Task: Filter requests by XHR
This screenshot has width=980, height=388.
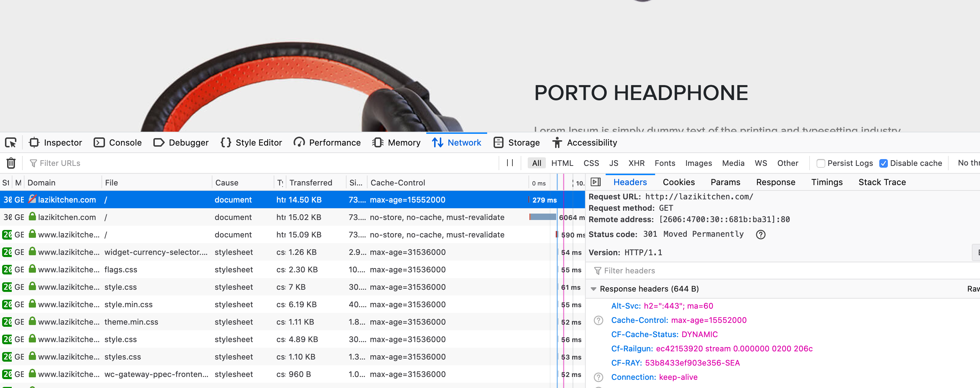Action: click(636, 163)
